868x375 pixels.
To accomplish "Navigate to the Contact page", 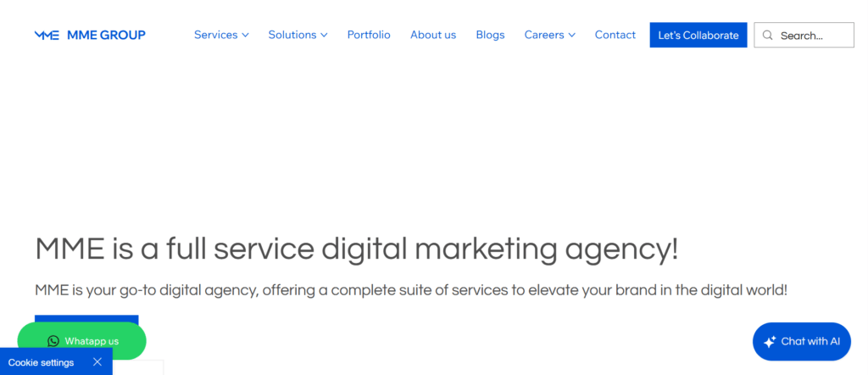I will tap(615, 35).
